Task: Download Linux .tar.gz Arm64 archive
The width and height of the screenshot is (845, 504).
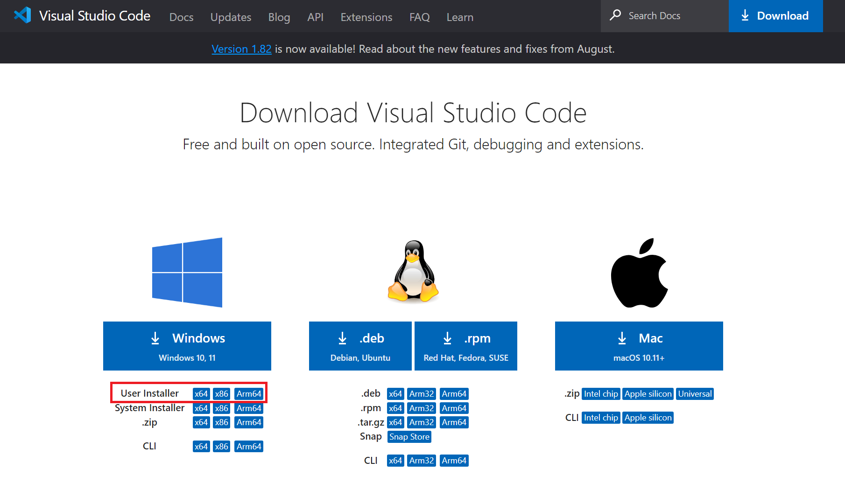Action: pos(454,422)
